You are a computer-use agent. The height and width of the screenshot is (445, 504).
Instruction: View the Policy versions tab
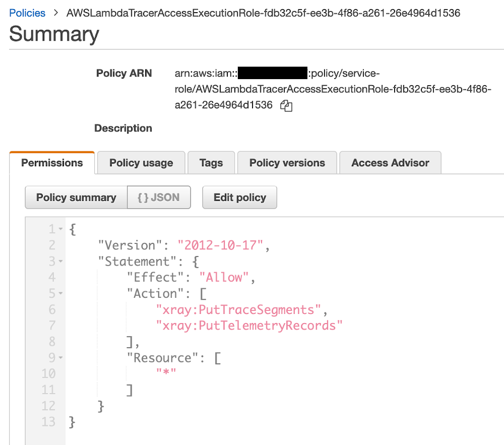pos(287,162)
